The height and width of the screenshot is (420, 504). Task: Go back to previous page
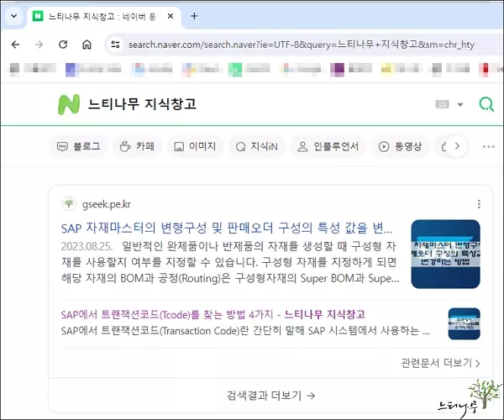click(x=15, y=45)
